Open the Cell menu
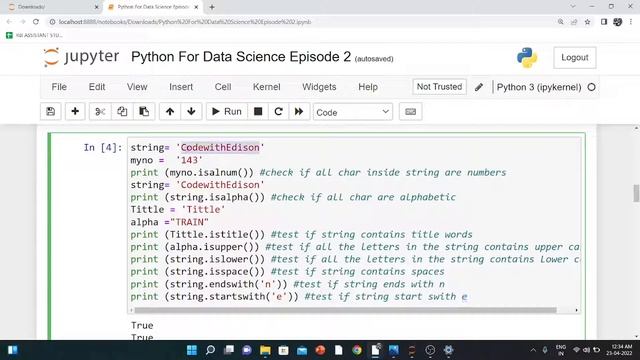The height and width of the screenshot is (360, 640). pyautogui.click(x=223, y=87)
